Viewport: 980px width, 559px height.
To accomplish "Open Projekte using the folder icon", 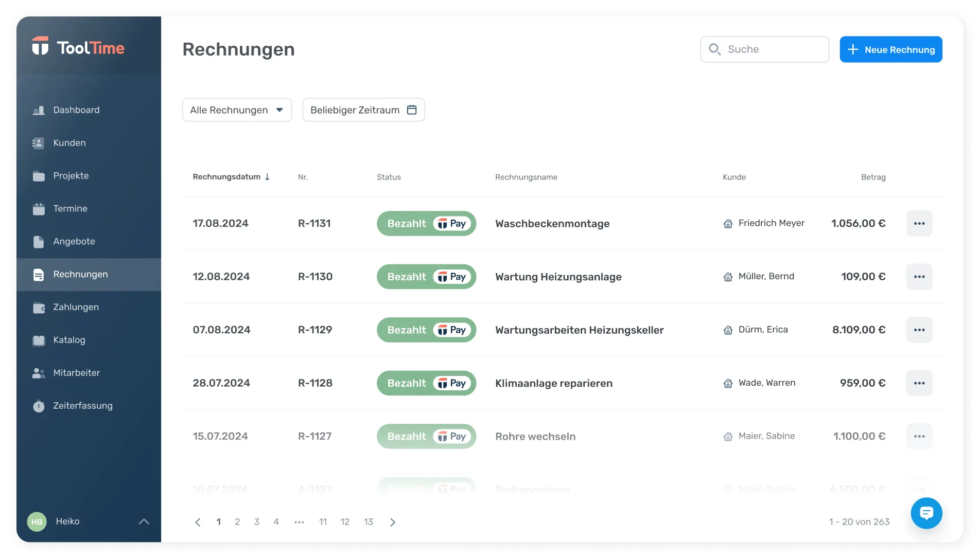I will pyautogui.click(x=39, y=175).
